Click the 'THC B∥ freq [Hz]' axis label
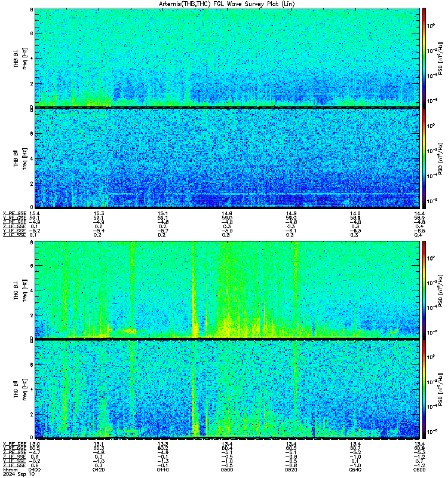This screenshot has width=448, height=478. [20, 390]
